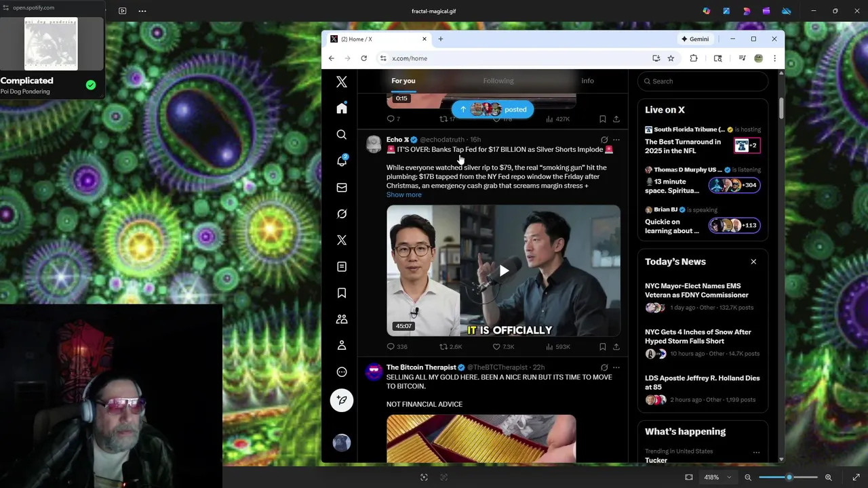
Task: Close the Home / X browser tab
Action: tap(425, 39)
